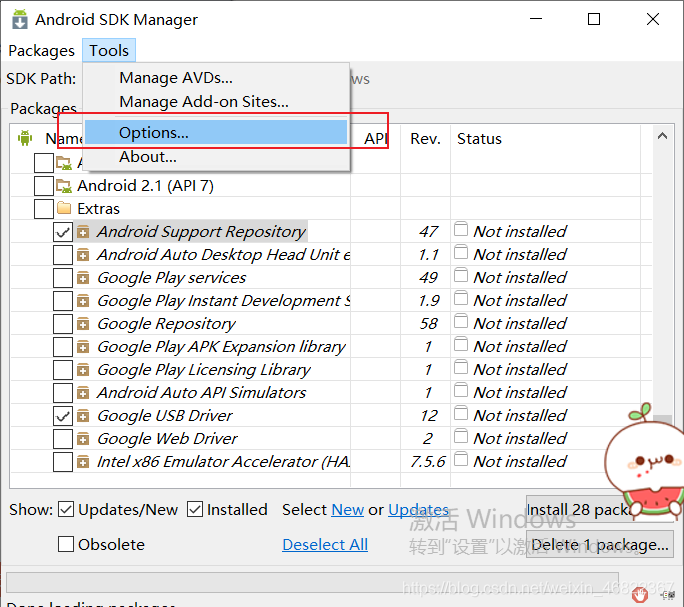Click Android Support Repository package icon
The image size is (684, 607).
pos(83,232)
